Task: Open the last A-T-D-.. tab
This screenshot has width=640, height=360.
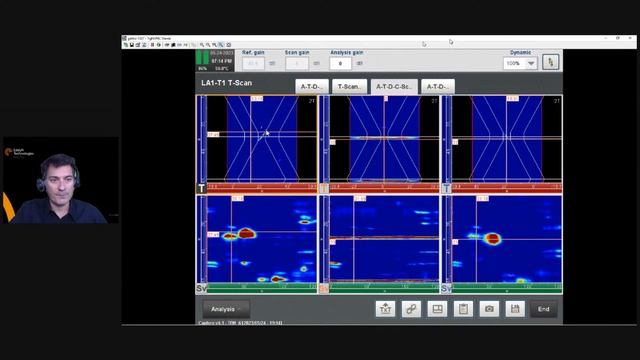Action: (x=438, y=87)
